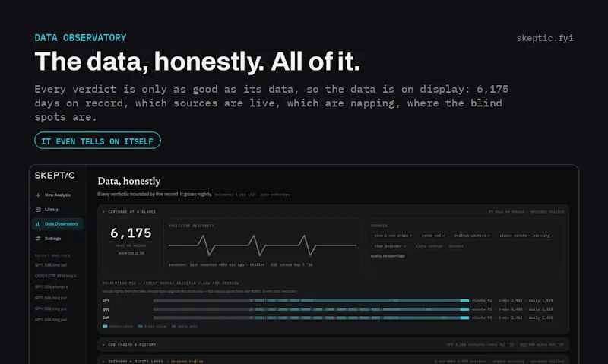This screenshot has width=608, height=364.
Task: Click the 'DATA OBSERVATORY' teal headline label
Action: tap(81, 37)
